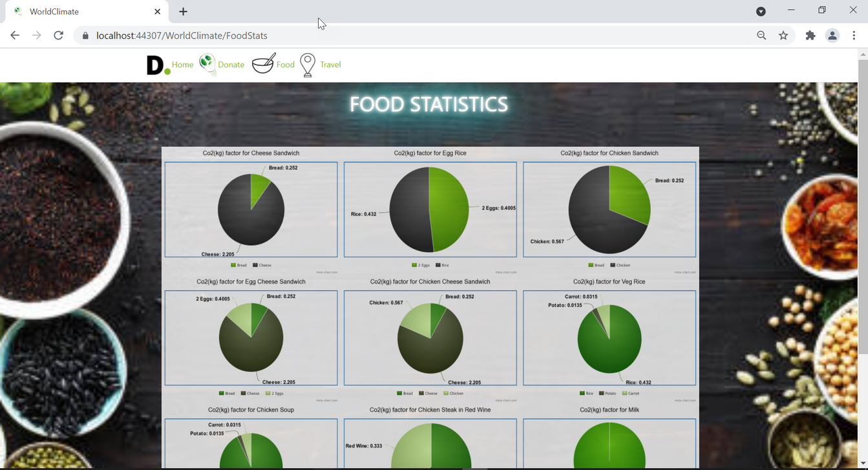868x470 pixels.
Task: Click the page's vertical scrollbar thumb
Action: (863, 207)
